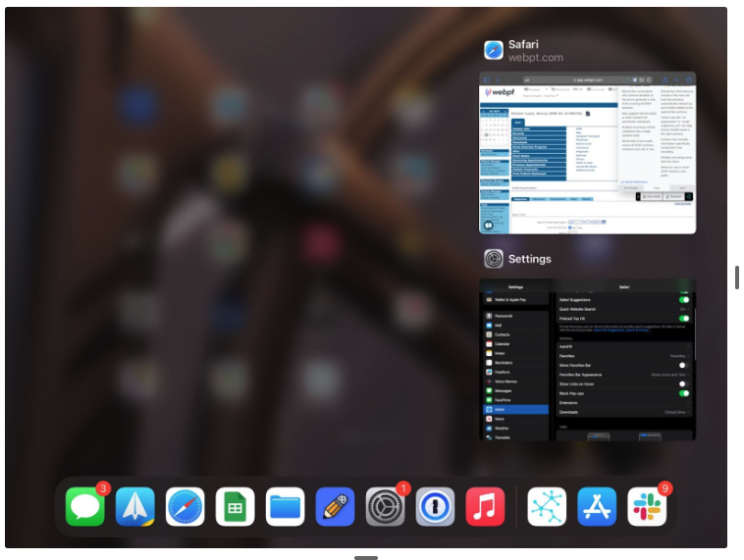Launch the teal node-network app in dock

pos(547,506)
